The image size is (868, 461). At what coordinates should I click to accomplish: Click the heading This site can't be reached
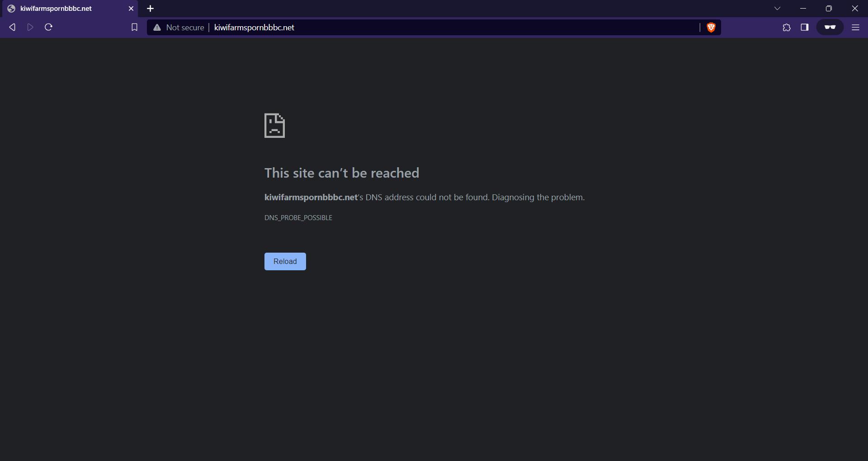tap(342, 173)
